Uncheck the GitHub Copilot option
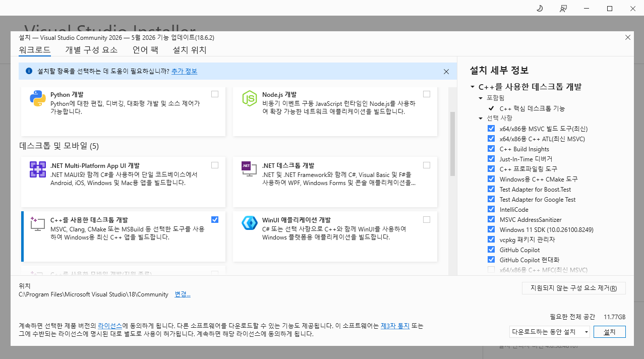644x359 pixels. pos(491,250)
